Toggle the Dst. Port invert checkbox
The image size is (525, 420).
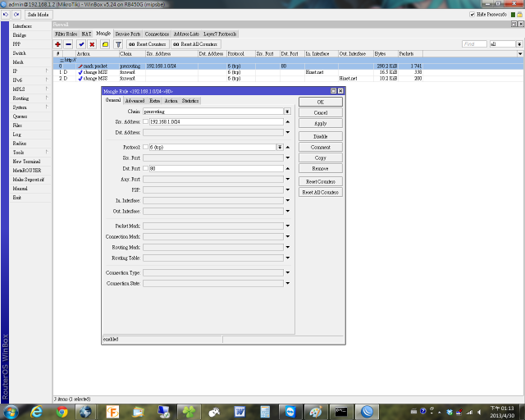[x=146, y=168]
